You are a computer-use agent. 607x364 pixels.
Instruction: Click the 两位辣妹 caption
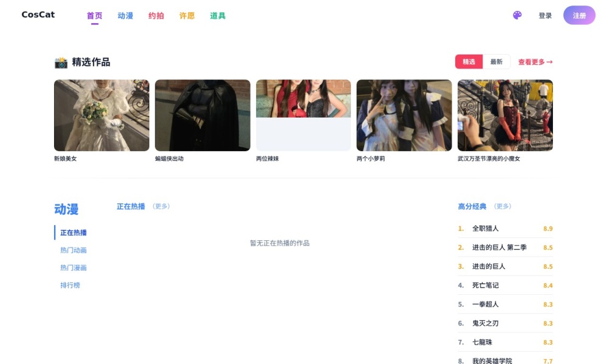point(268,158)
